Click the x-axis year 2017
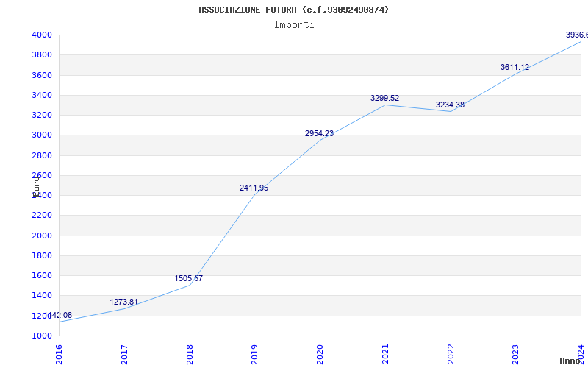 pyautogui.click(x=124, y=355)
